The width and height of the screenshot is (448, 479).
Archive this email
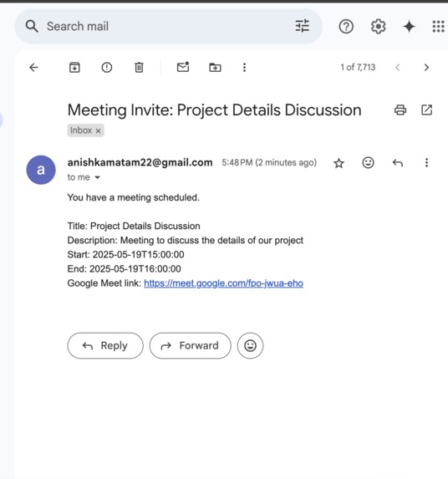click(74, 67)
